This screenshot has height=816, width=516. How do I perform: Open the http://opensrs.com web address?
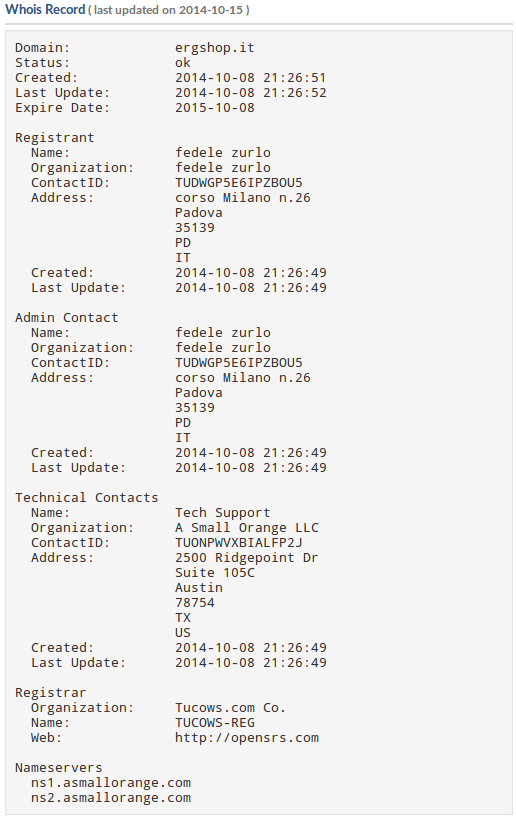tap(247, 738)
